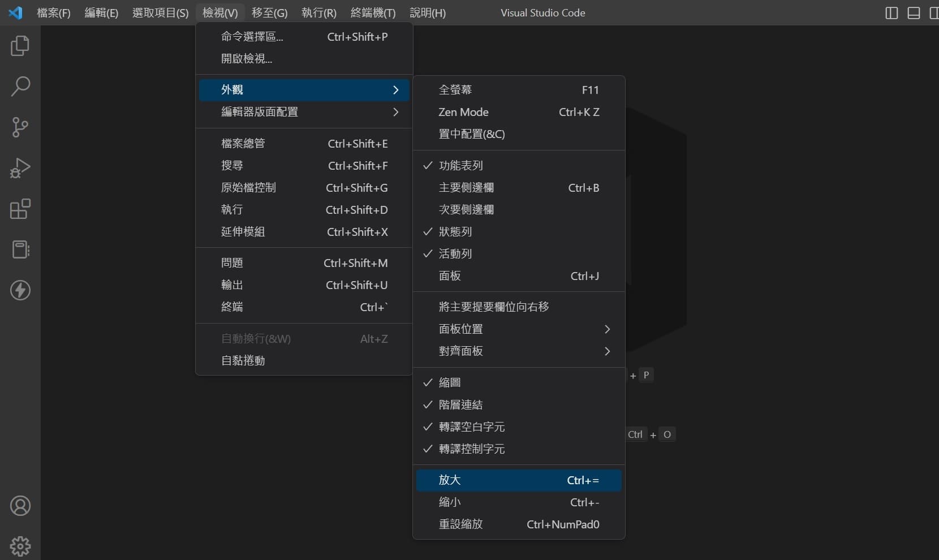Click the lightning bolt icon in activity bar
This screenshot has width=939, height=560.
[x=20, y=290]
